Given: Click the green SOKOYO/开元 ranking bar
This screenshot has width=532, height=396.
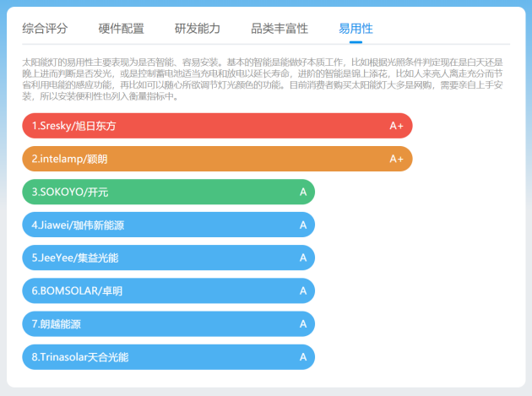Looking at the screenshot, I should (169, 192).
